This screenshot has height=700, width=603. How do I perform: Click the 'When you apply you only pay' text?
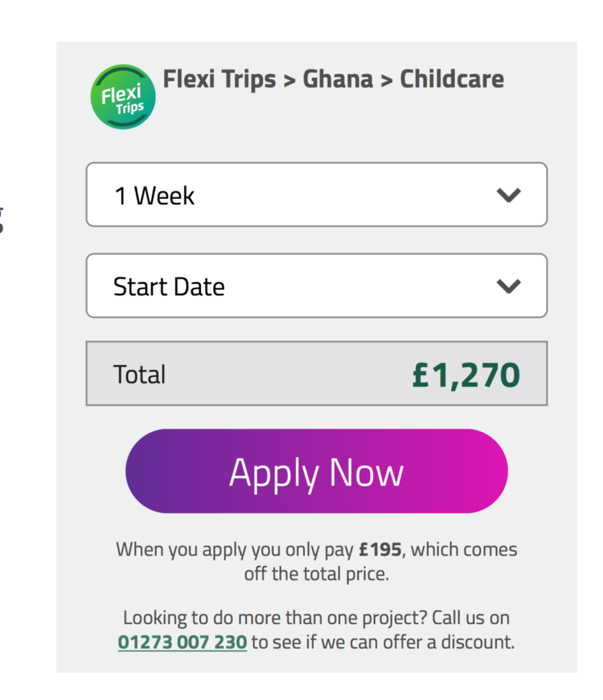pos(234,549)
